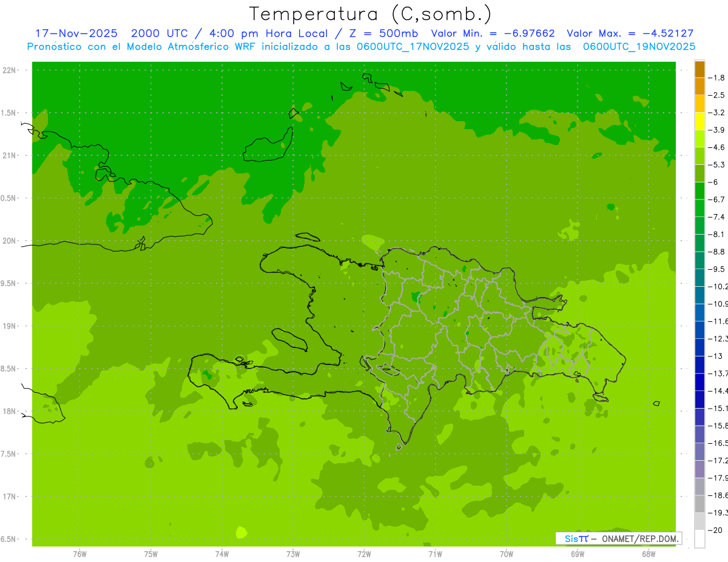728x562 pixels.
Task: Click the 71W longitude label
Action: 435,554
